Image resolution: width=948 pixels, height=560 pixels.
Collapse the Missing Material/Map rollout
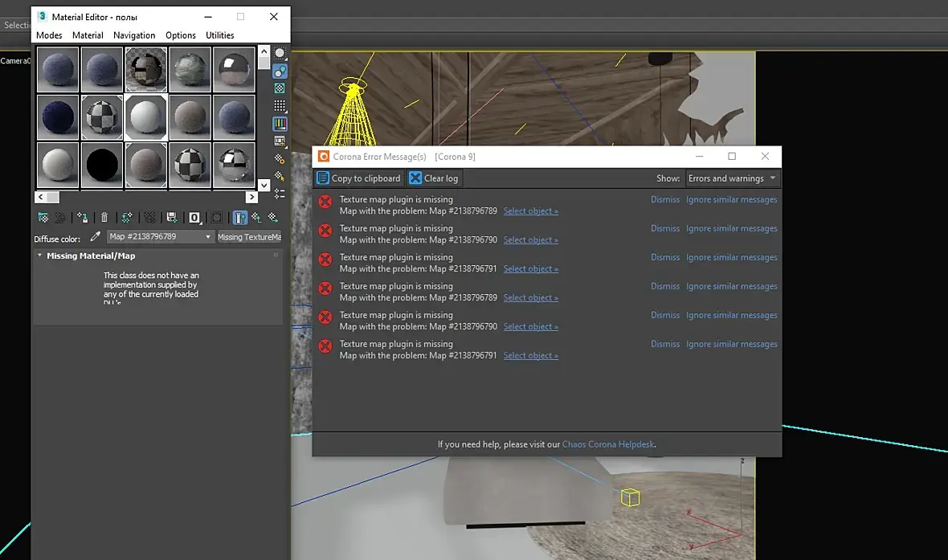click(40, 255)
